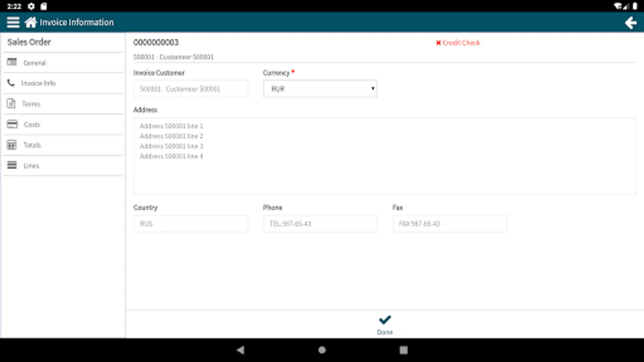The image size is (644, 362).
Task: Tap the Wi-Fi status icon
Action: pos(618,6)
